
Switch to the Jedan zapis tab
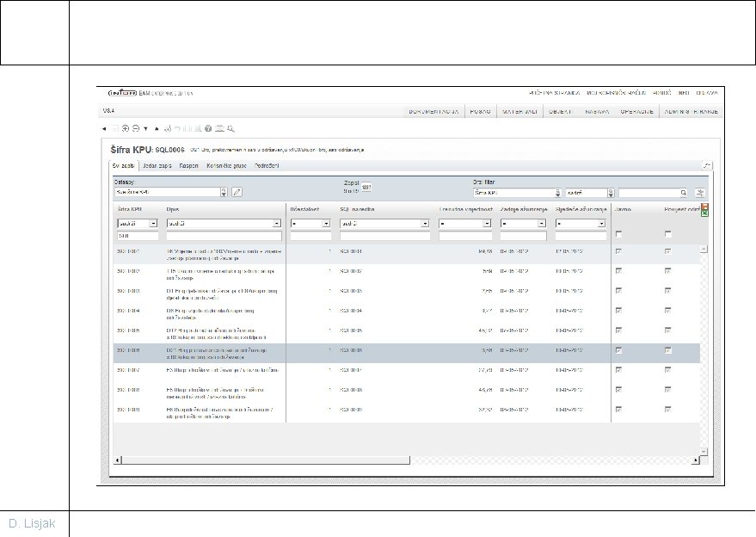point(157,165)
